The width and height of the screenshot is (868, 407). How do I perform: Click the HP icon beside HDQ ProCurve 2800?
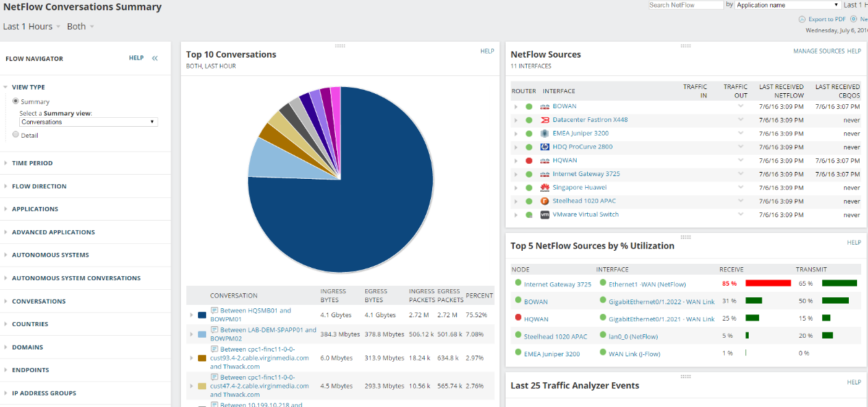click(545, 147)
